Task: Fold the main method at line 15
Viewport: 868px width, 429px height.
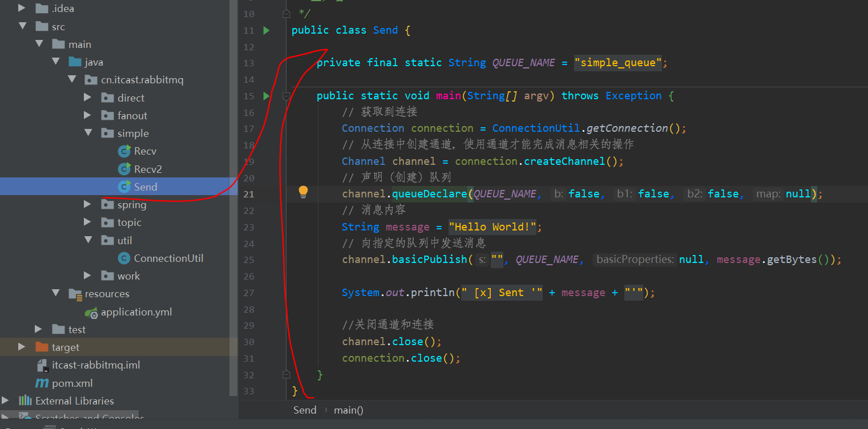Action: coord(286,96)
